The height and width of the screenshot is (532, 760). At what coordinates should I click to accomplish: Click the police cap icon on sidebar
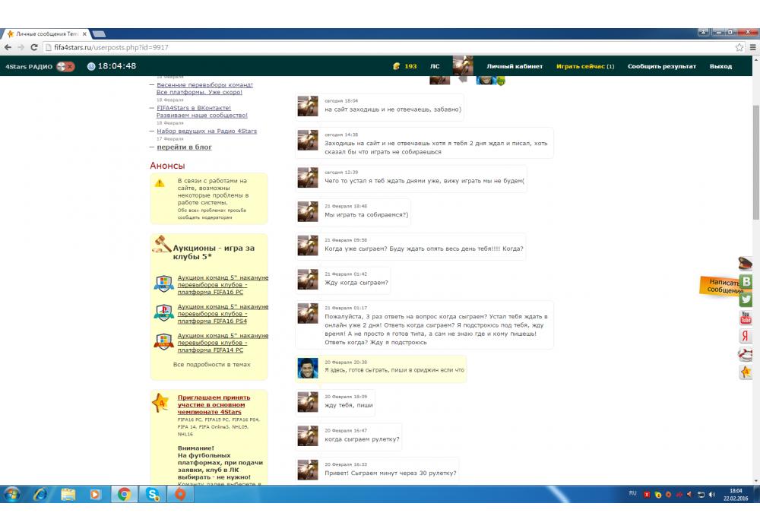coord(746,264)
